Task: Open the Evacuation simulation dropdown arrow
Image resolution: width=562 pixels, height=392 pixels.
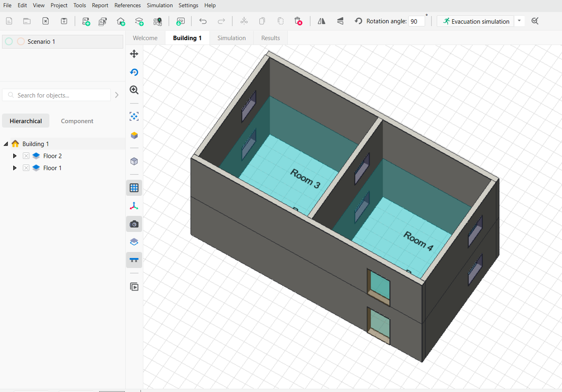Action: pos(519,21)
